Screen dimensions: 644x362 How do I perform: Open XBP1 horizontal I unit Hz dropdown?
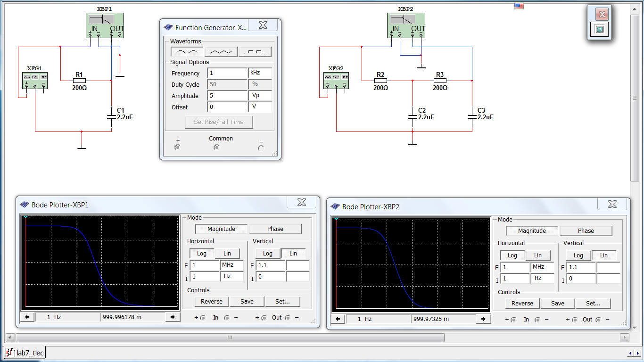[232, 277]
